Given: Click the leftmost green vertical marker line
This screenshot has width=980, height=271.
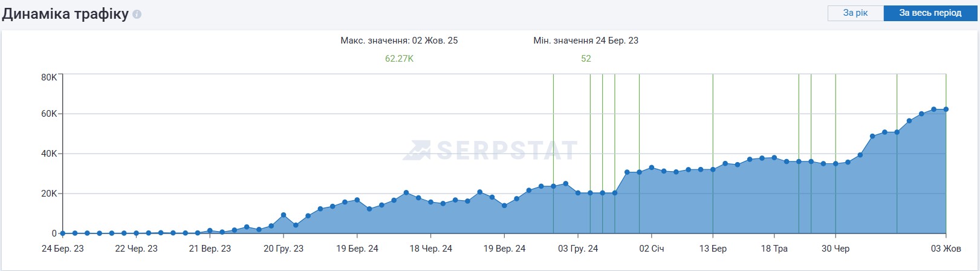Looking at the screenshot, I should tap(553, 121).
